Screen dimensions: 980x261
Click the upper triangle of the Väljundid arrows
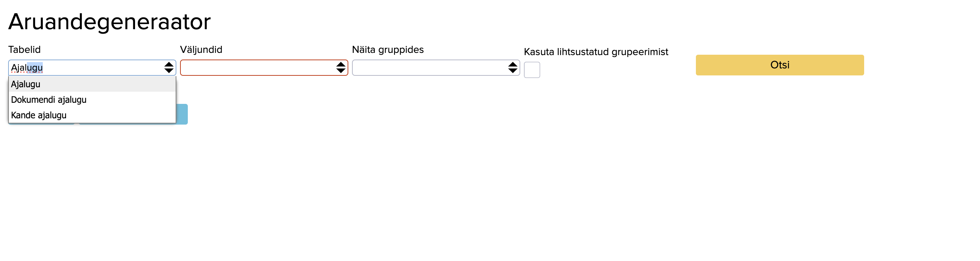click(x=341, y=64)
